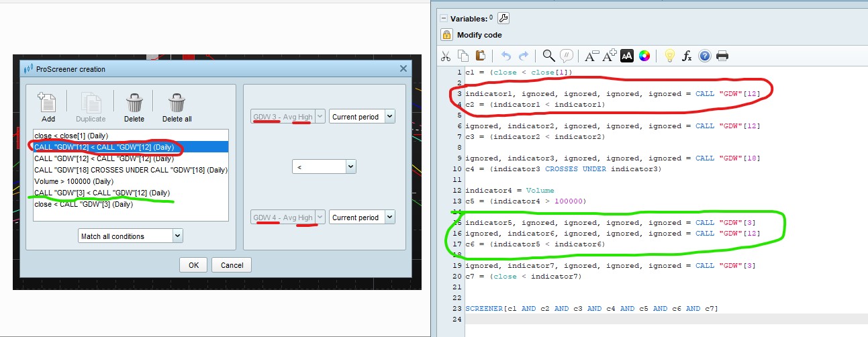Decrease editor font size (A minus)
This screenshot has height=337, width=868.
[591, 56]
